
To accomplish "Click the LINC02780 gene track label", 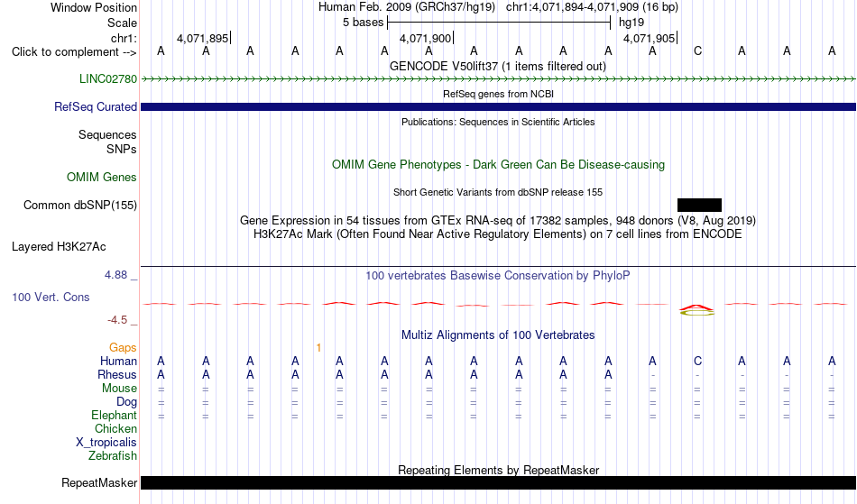I will click(x=107, y=78).
